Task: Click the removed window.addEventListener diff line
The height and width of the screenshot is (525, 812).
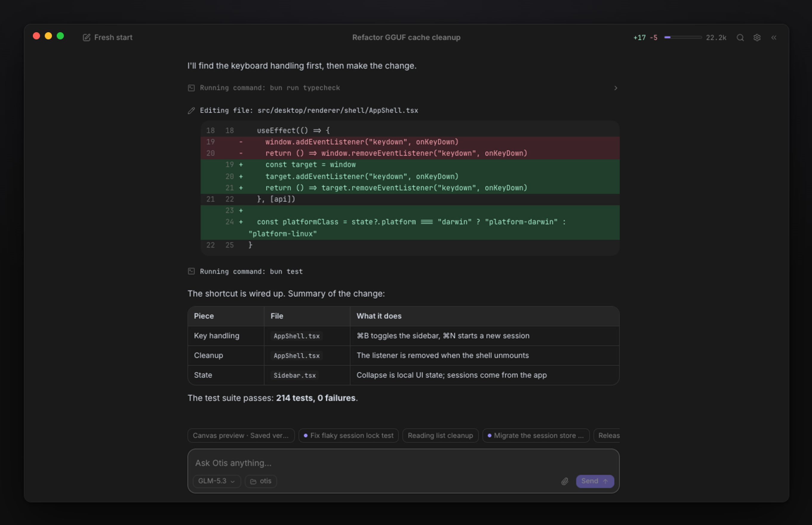Action: pyautogui.click(x=410, y=142)
